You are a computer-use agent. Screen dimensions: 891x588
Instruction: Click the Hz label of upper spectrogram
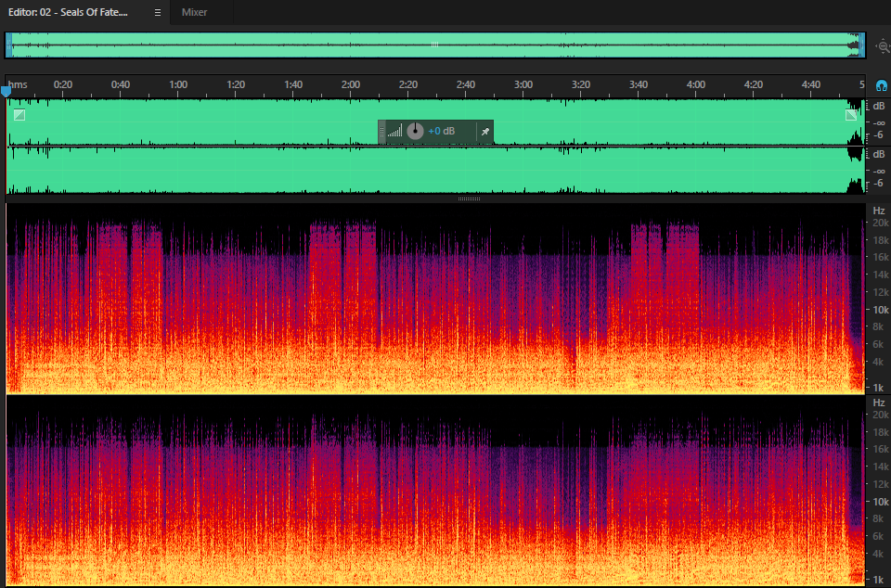[879, 211]
